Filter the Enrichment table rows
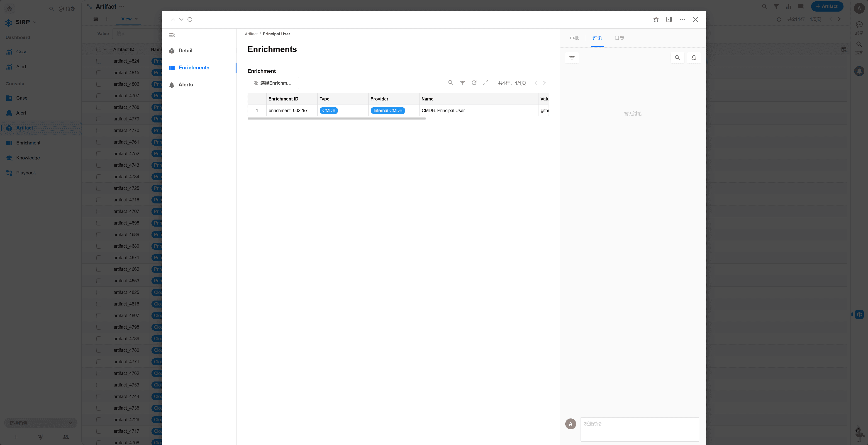This screenshot has height=445, width=868. point(463,83)
